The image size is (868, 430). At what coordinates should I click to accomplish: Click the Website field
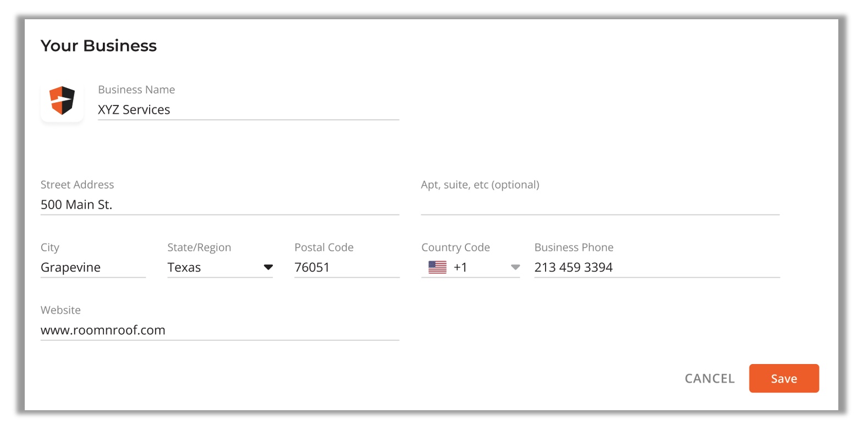(220, 330)
